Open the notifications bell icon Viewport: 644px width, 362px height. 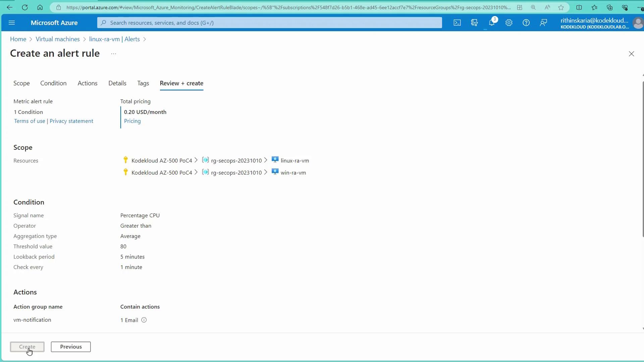tap(492, 23)
